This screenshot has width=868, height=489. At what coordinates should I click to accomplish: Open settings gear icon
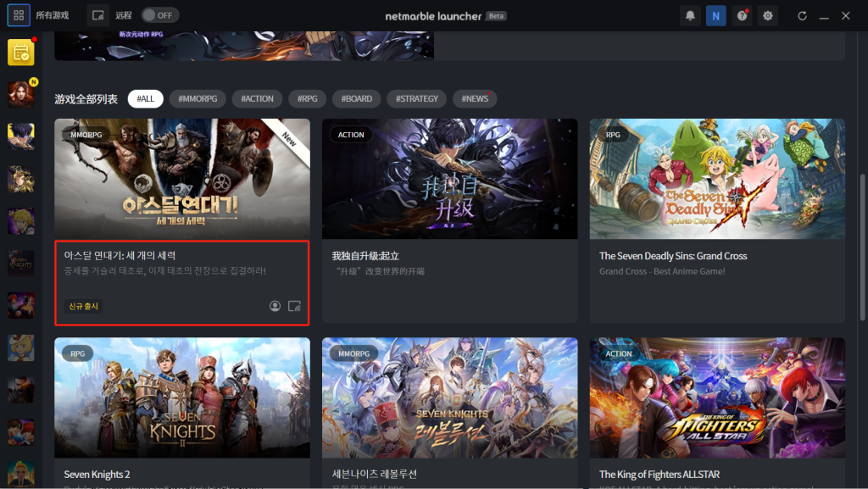[768, 15]
